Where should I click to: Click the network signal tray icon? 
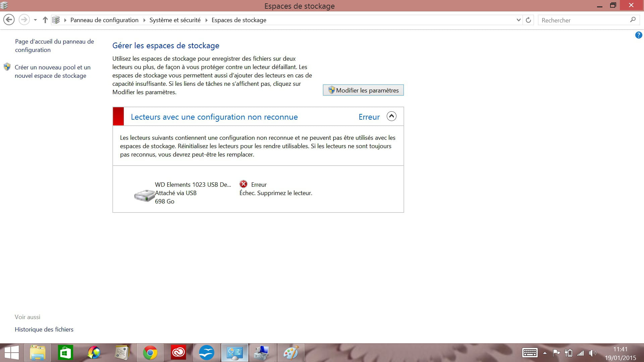point(580,353)
